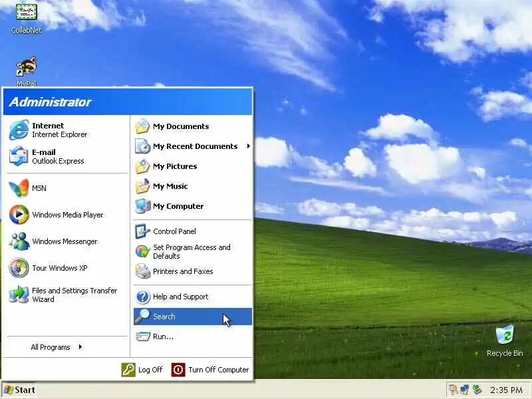Screen dimensions: 532x399
Task: Click the Internet Explorer 'e' icon
Action: pos(19,130)
